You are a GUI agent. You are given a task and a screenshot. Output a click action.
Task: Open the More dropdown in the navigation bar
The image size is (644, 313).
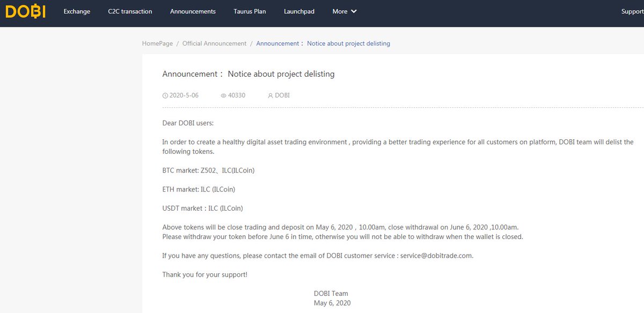pos(339,11)
